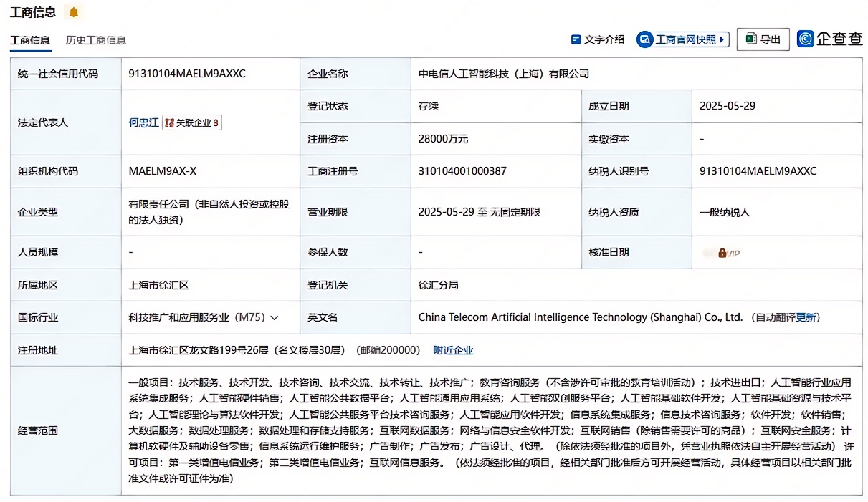Click the 经营范围 label cell

click(66, 431)
